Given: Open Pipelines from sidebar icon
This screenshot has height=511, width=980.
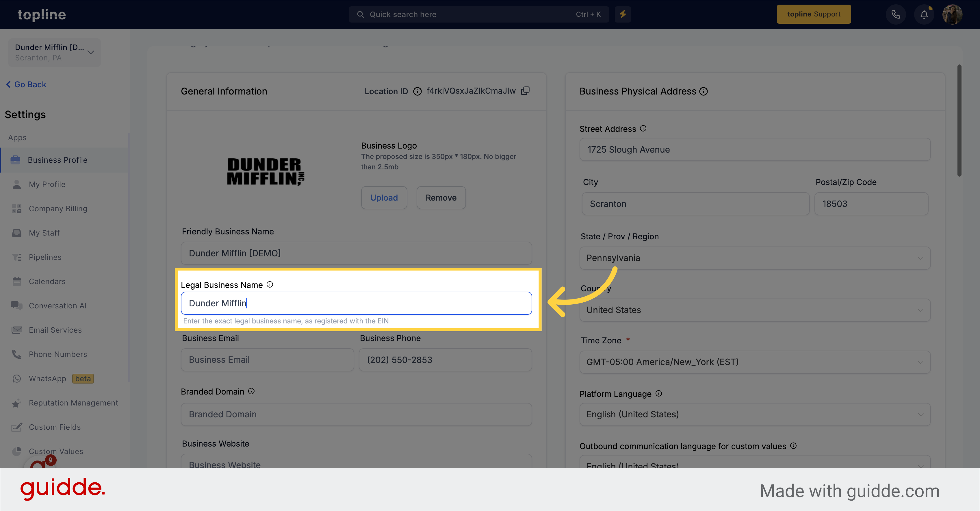Looking at the screenshot, I should (17, 257).
